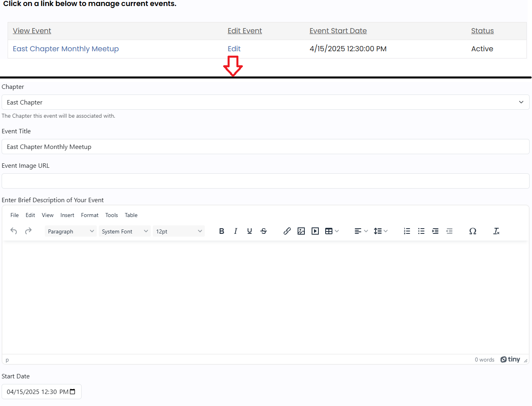Click the undo arrow icon
Screen dimensions: 532x406
coord(14,231)
